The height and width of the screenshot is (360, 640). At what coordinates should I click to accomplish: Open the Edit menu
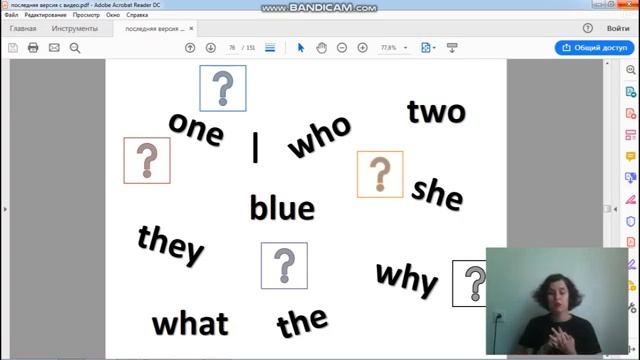pos(45,15)
